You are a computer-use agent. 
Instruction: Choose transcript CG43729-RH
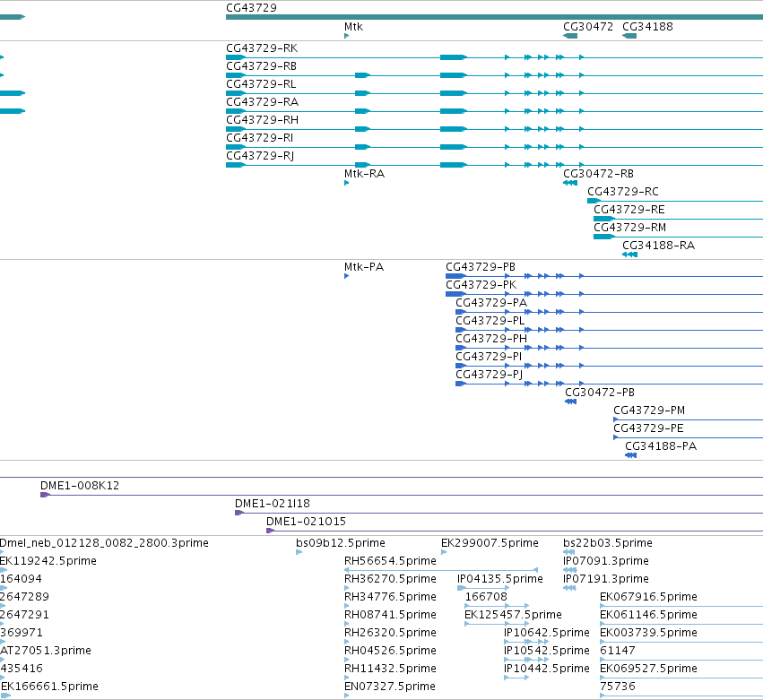[263, 120]
